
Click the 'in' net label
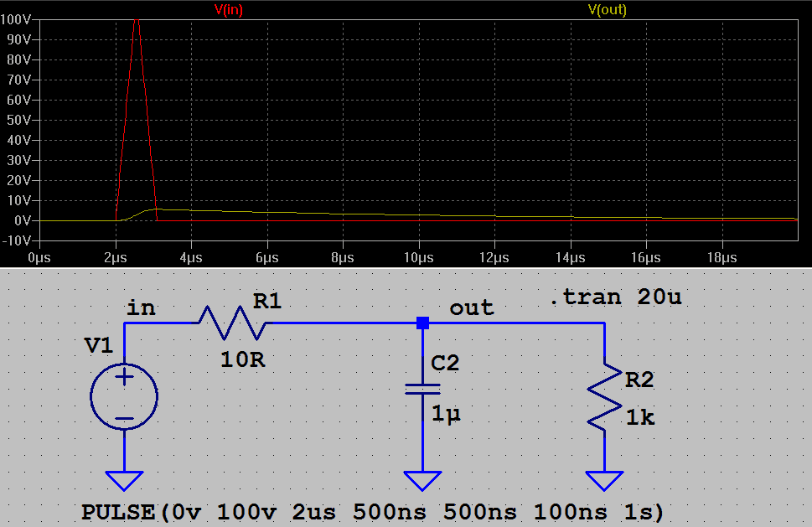point(141,307)
